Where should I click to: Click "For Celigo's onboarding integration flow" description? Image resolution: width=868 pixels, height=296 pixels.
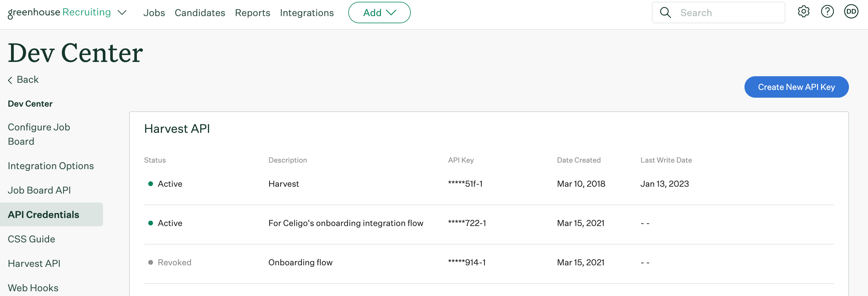(x=346, y=223)
